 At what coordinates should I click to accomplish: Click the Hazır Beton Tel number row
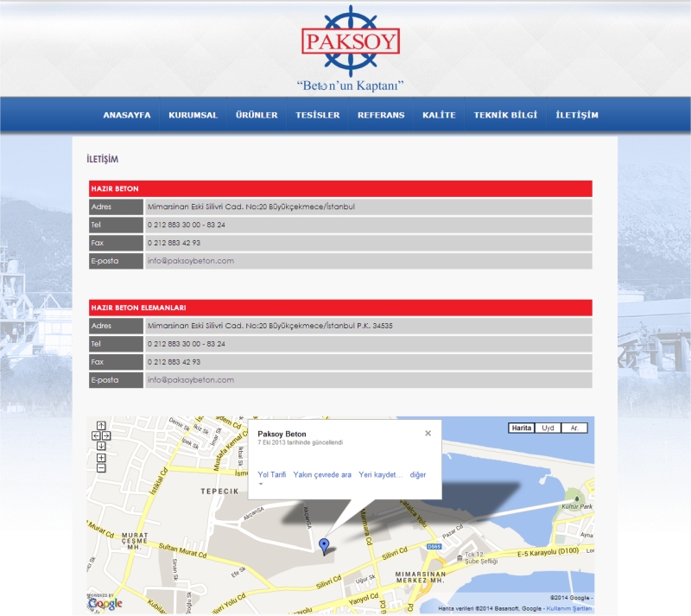tap(340, 225)
